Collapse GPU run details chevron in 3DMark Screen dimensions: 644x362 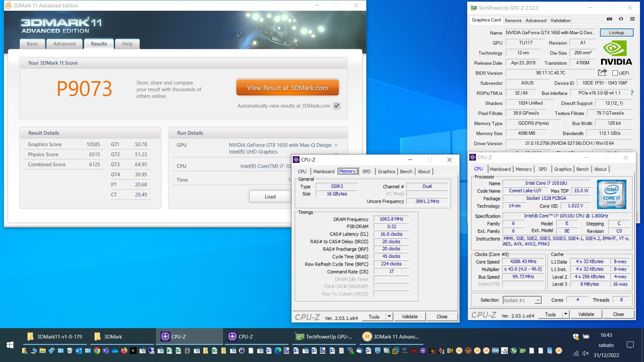[x=336, y=145]
